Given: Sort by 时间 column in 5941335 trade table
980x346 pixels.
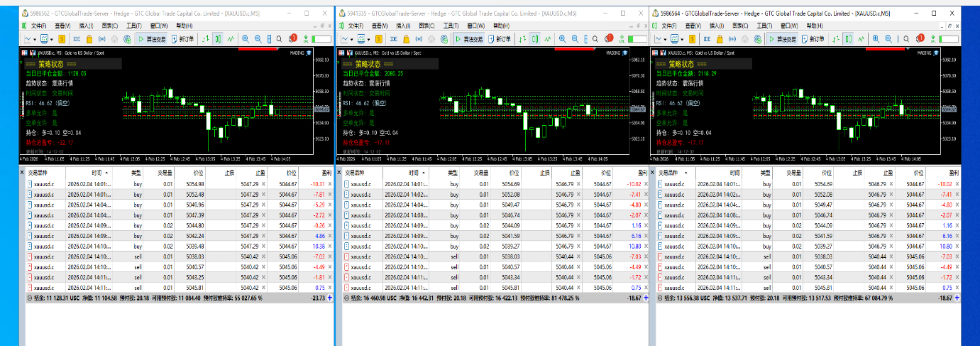Looking at the screenshot, I should click(x=415, y=172).
